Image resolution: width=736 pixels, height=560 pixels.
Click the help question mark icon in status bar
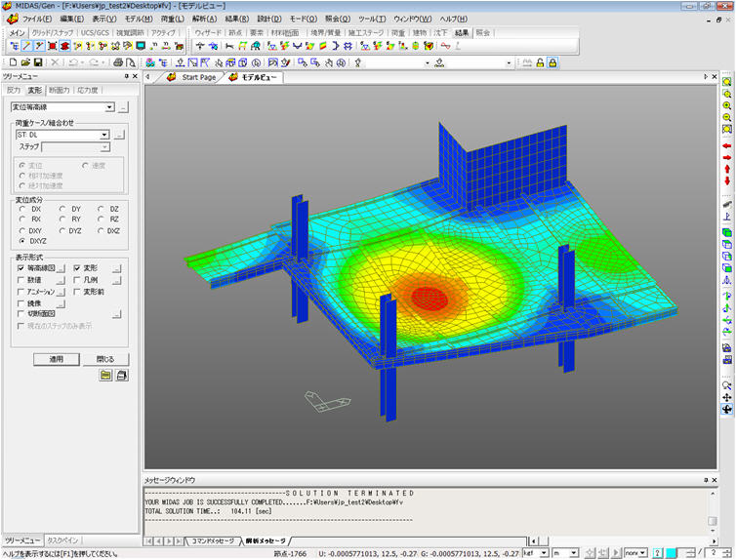point(658,553)
